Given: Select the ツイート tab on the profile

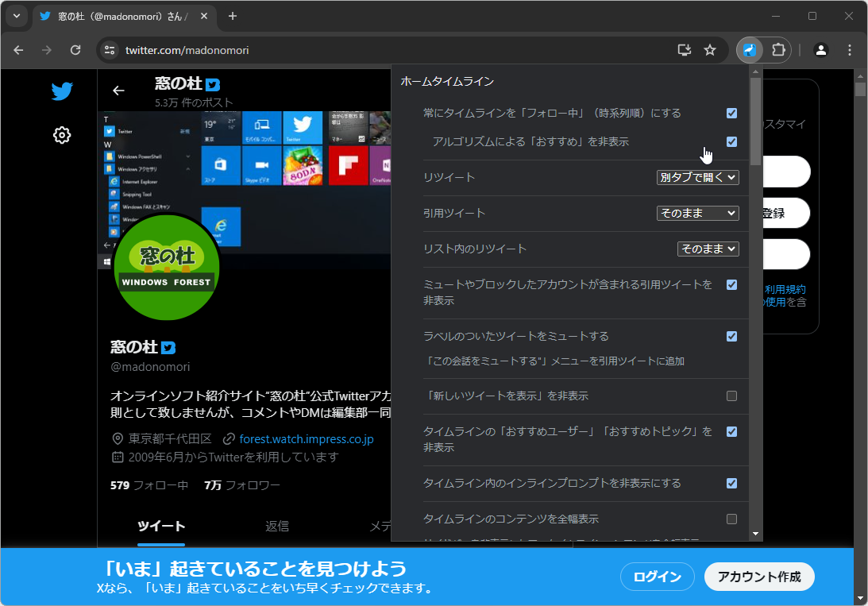Looking at the screenshot, I should 161,526.
